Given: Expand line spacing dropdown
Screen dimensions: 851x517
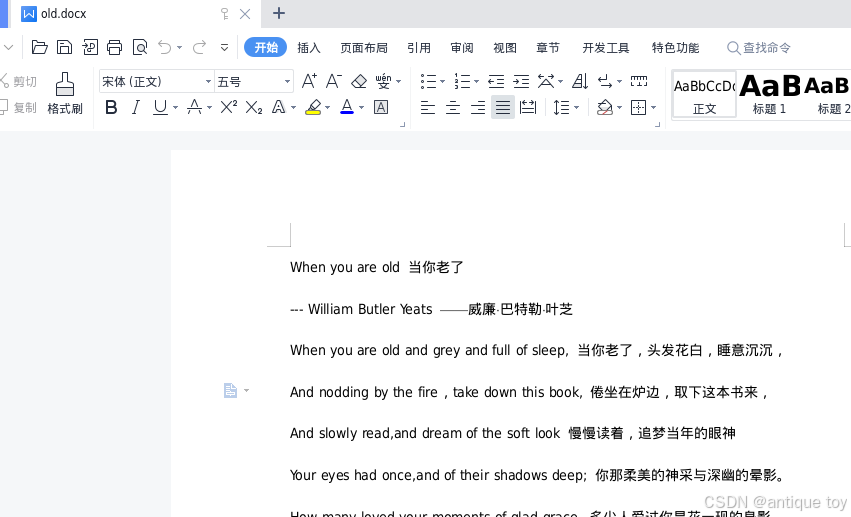Looking at the screenshot, I should pos(576,108).
